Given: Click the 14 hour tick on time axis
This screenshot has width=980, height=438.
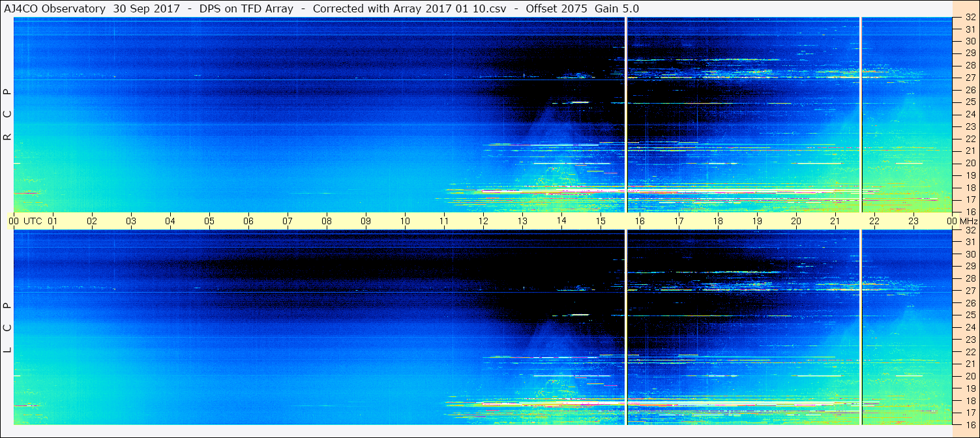Looking at the screenshot, I should 561,221.
